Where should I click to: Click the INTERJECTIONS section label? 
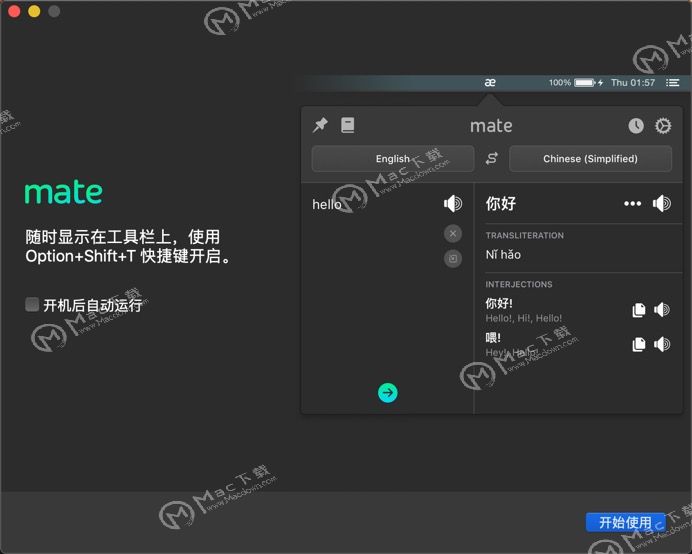click(519, 284)
